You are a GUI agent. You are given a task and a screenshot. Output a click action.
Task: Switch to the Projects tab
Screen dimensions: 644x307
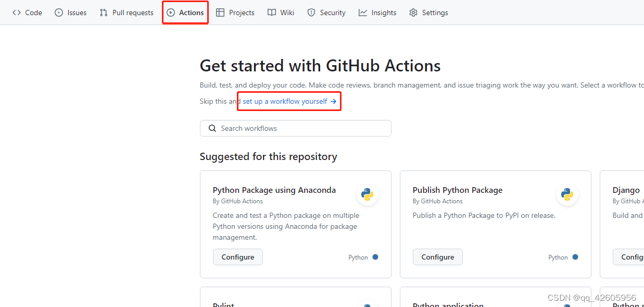(235, 13)
